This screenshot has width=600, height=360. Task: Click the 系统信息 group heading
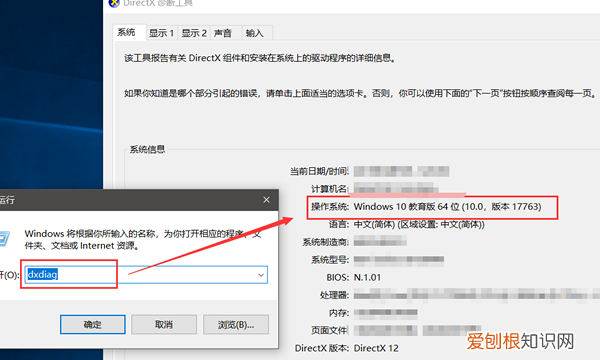(x=147, y=149)
